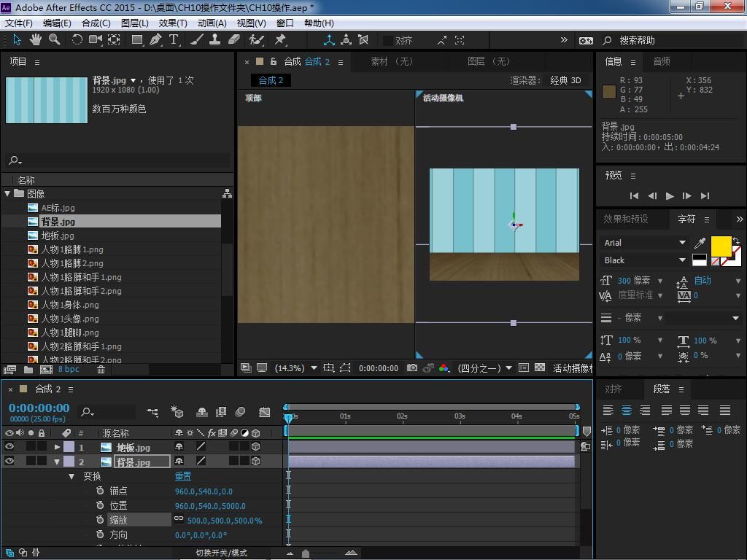Viewport: 747px width, 560px height.
Task: Toggle position stopwatch for 位置
Action: pos(99,505)
